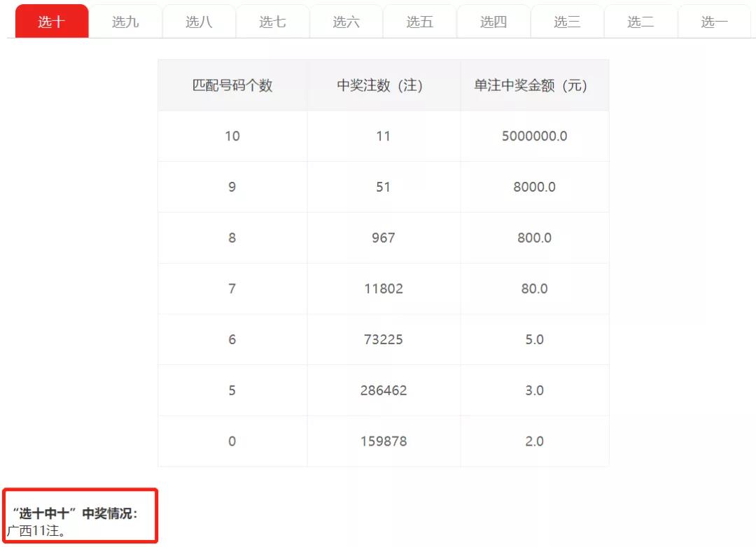Image resolution: width=756 pixels, height=547 pixels.
Task: Open the 选一 tab
Action: coord(713,21)
